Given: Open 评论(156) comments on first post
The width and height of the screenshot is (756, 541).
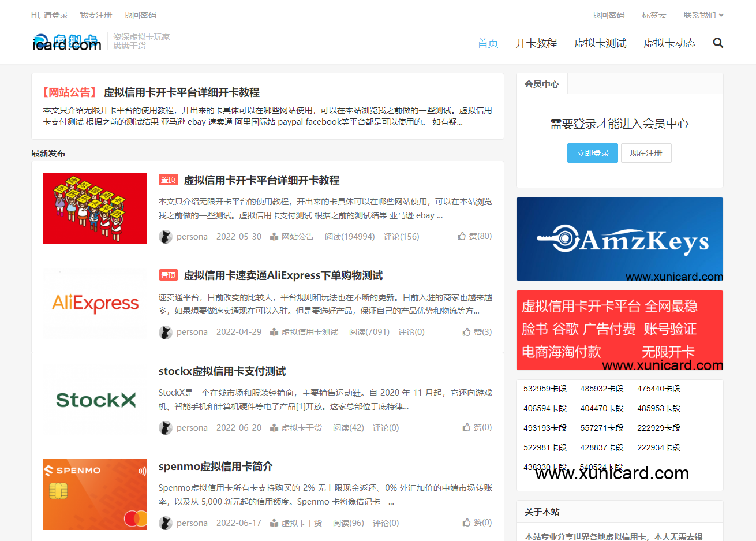Looking at the screenshot, I should [x=402, y=237].
